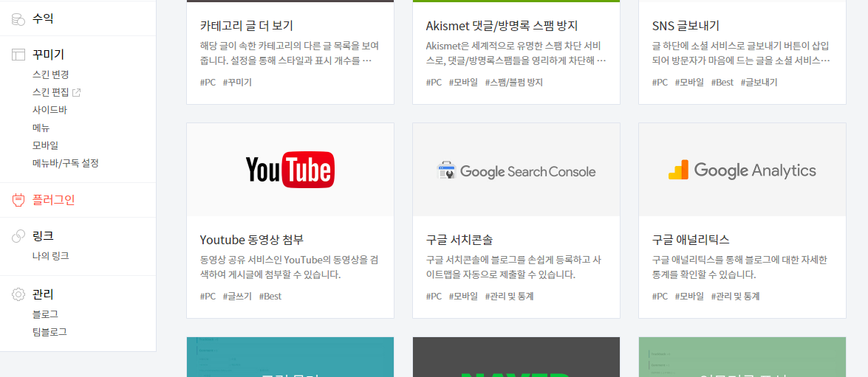Click the chain link icon beside 링크

click(18, 236)
